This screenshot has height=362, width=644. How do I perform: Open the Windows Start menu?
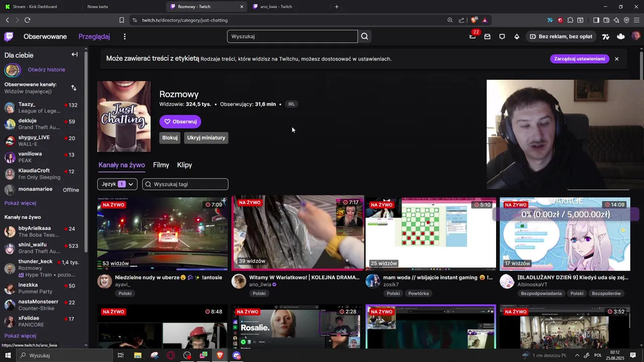click(8, 355)
